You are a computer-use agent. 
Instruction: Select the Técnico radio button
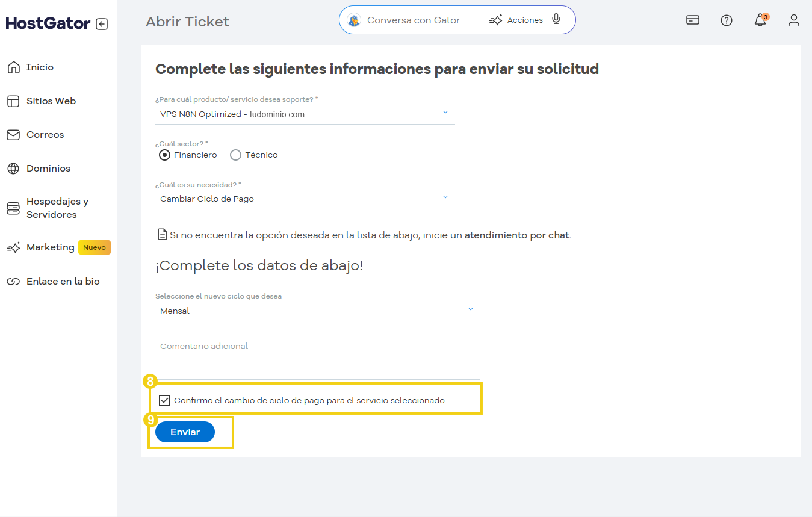[235, 155]
